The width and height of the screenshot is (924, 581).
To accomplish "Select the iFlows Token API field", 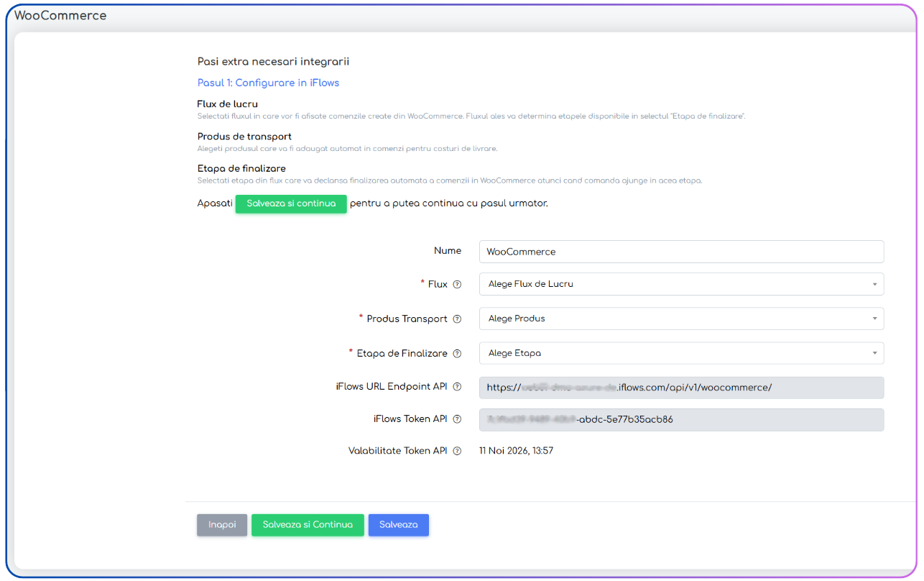I will point(681,420).
